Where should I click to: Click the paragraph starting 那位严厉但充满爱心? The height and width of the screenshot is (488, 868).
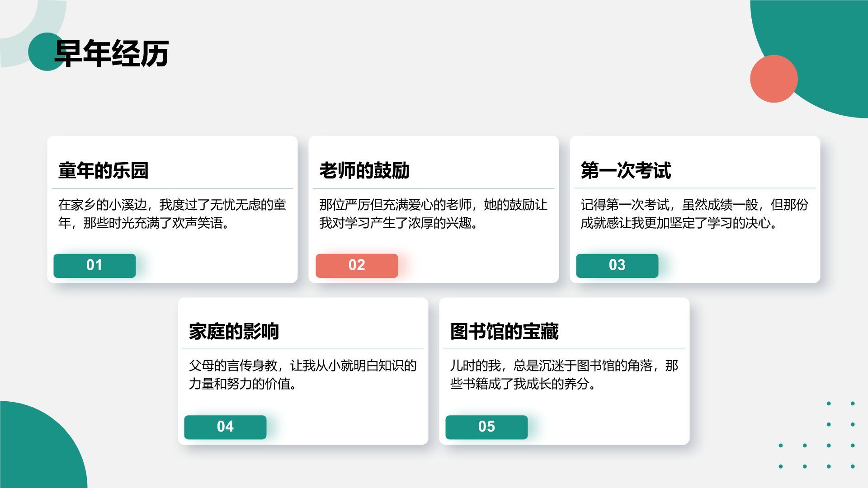coord(434,214)
